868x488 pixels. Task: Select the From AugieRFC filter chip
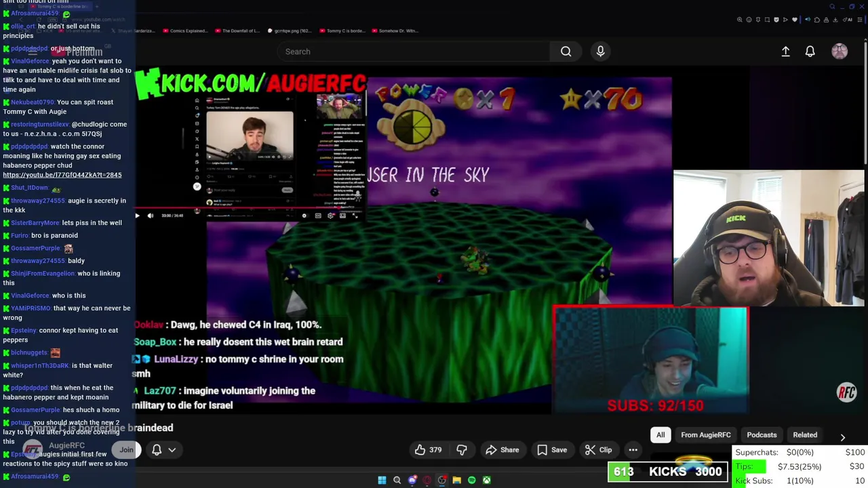coord(706,435)
